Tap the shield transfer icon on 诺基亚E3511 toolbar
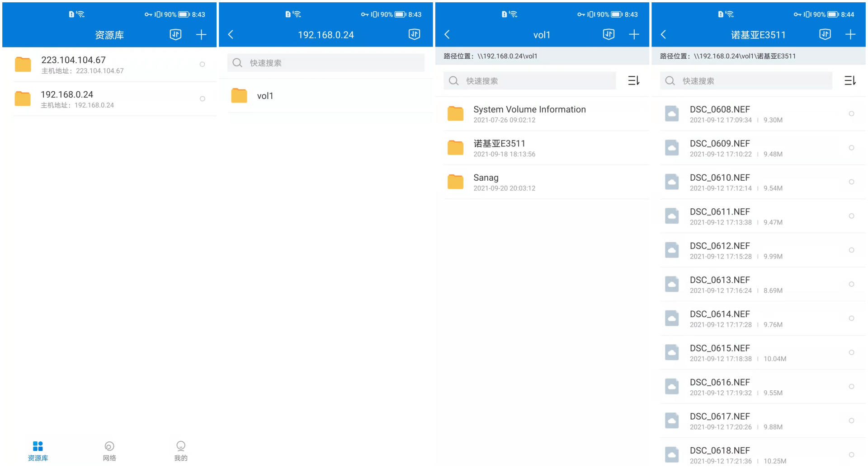The width and height of the screenshot is (868, 468). (825, 34)
